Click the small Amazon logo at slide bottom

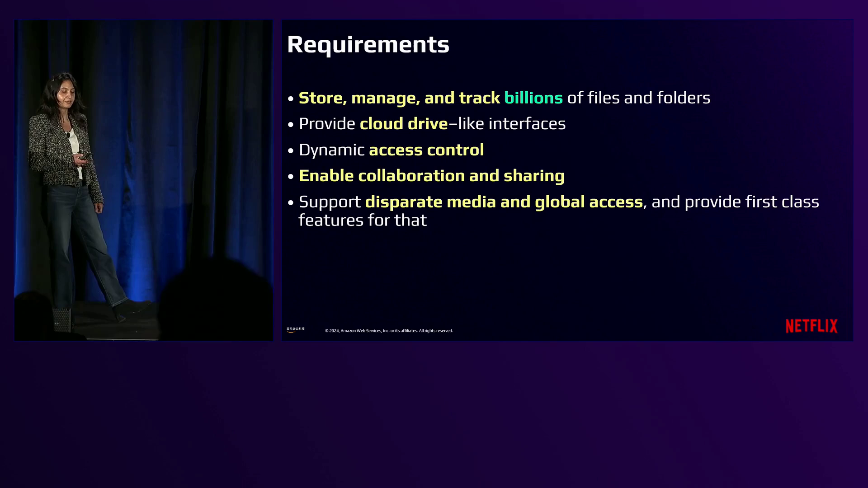295,330
